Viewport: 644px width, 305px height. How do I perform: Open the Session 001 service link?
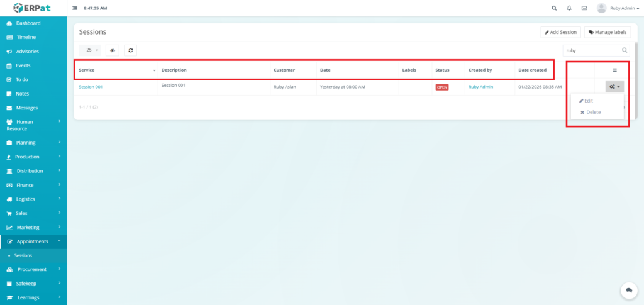[91, 87]
